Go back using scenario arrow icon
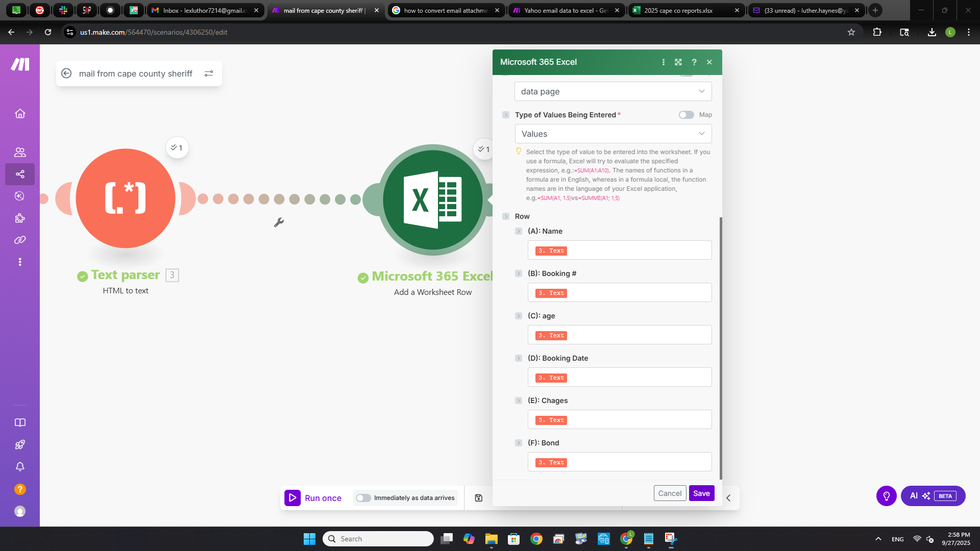The width and height of the screenshot is (980, 551). point(66,73)
